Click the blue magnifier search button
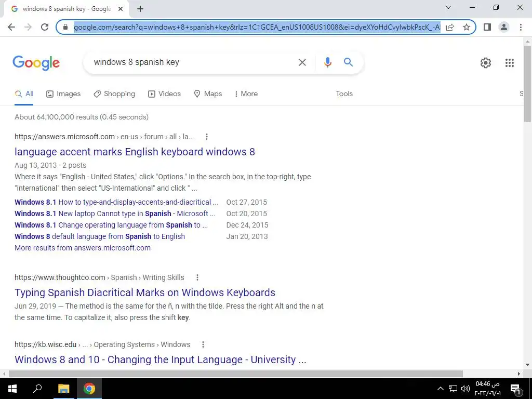Screen dimensions: 532x399 click(x=348, y=62)
